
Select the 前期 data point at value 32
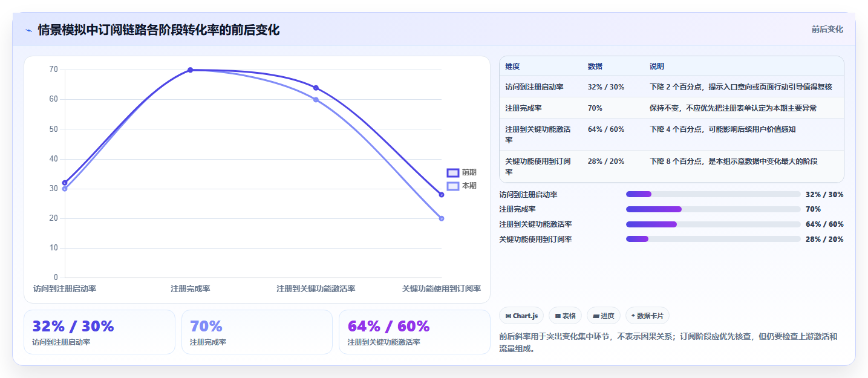pos(65,183)
